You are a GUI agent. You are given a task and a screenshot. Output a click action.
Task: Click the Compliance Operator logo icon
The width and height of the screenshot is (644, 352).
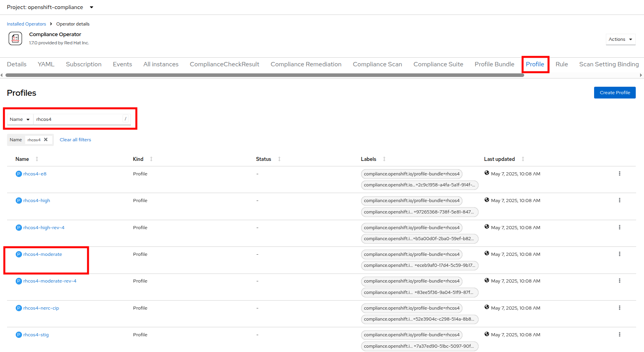15,38
